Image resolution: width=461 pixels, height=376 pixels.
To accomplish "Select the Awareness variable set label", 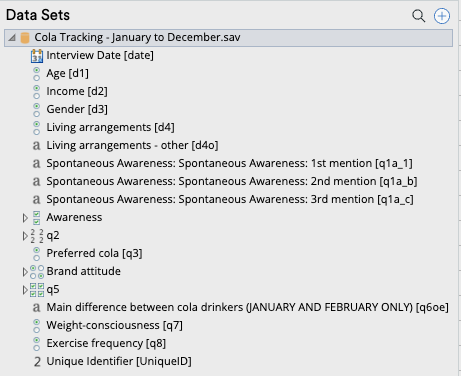I will click(x=74, y=217).
